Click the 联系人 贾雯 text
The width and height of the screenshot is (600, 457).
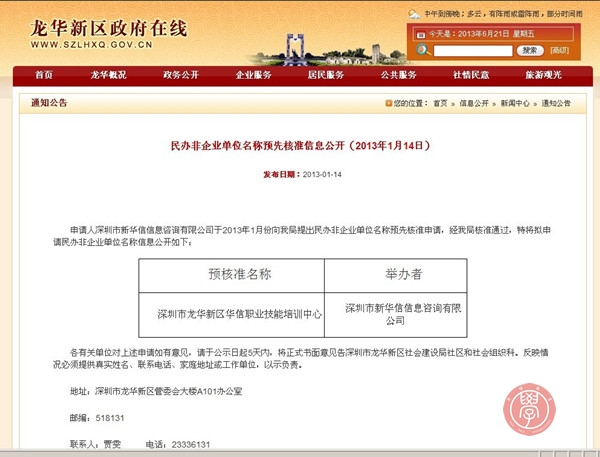click(95, 444)
